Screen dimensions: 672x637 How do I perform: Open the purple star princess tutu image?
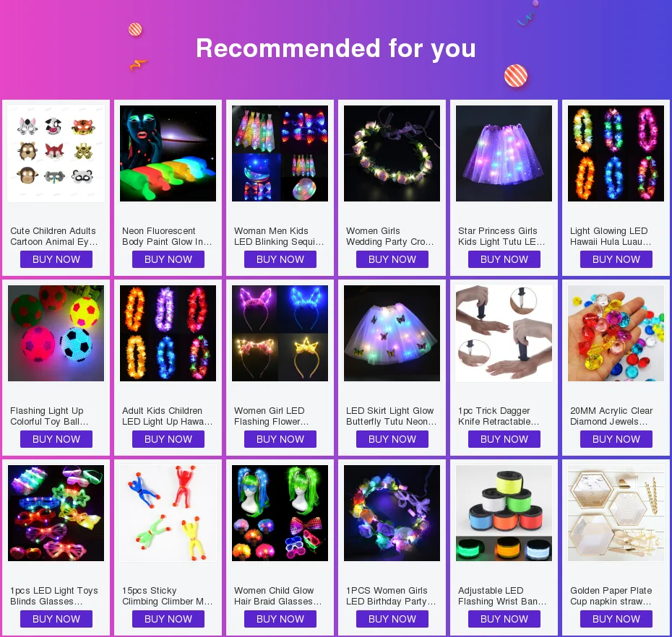click(504, 153)
